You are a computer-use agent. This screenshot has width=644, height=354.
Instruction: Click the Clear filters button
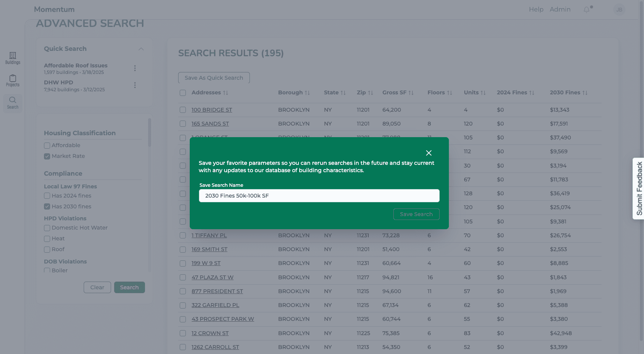(x=97, y=287)
